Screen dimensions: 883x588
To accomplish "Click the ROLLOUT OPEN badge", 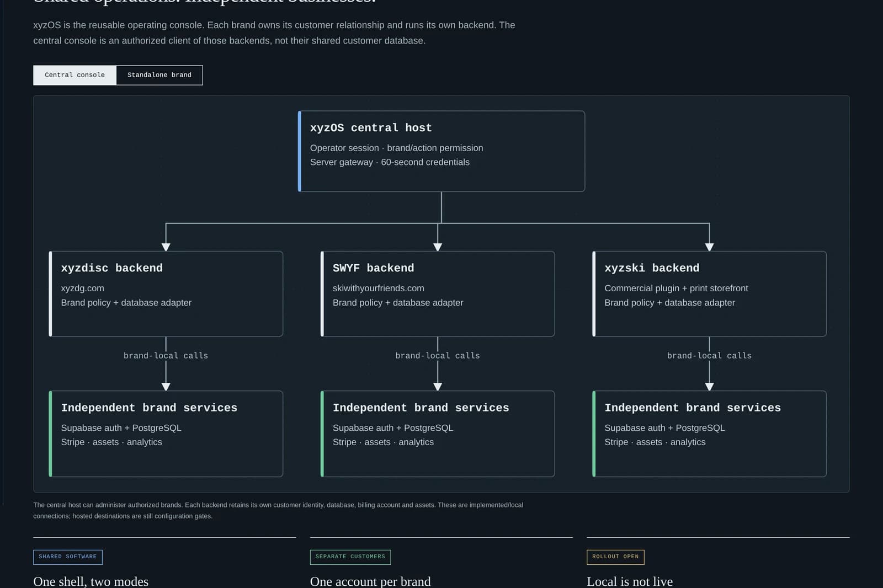I will (x=615, y=557).
